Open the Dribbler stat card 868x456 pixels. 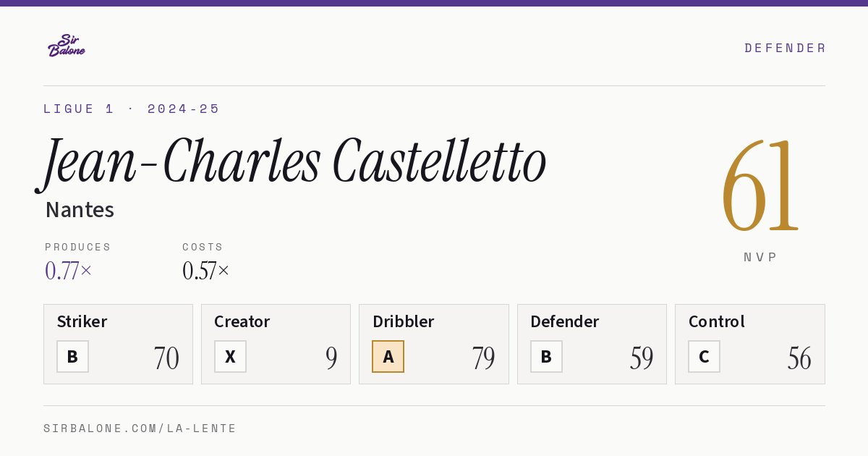point(434,344)
